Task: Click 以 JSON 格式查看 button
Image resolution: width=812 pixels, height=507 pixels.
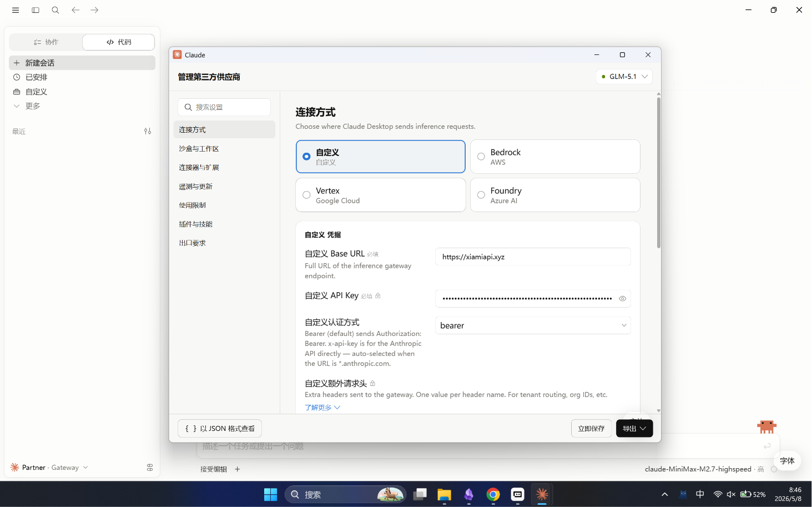Action: [220, 429]
